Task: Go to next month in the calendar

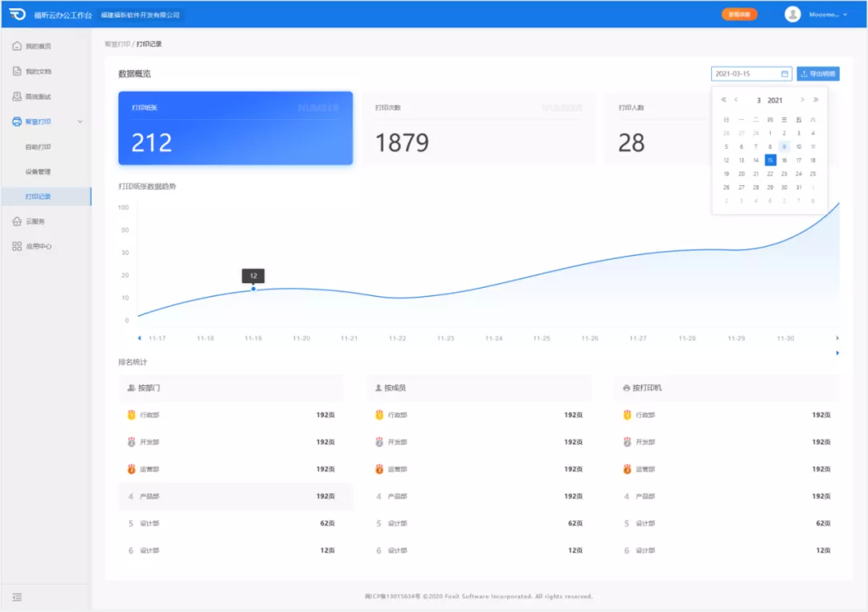Action: pos(802,101)
